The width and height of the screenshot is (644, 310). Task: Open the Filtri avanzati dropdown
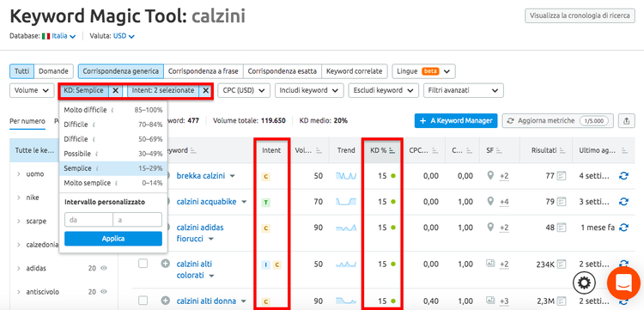[x=464, y=90]
